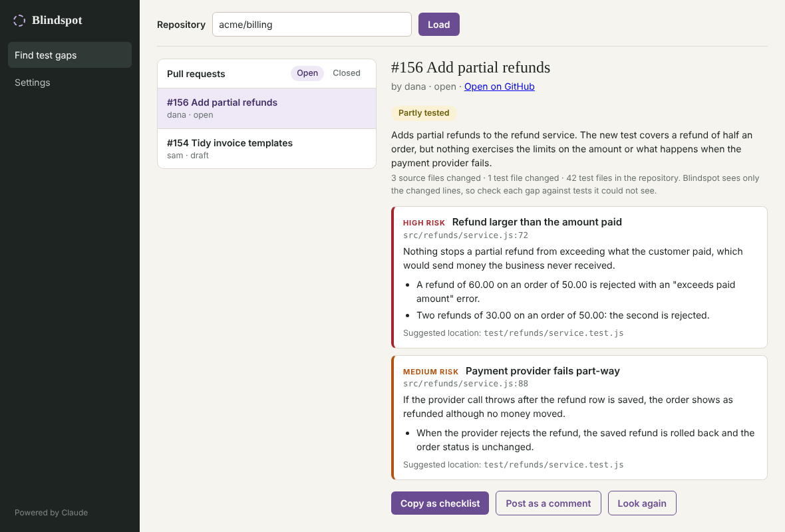This screenshot has height=532, width=785.
Task: Open Find test gaps in sidebar
Action: coord(70,55)
